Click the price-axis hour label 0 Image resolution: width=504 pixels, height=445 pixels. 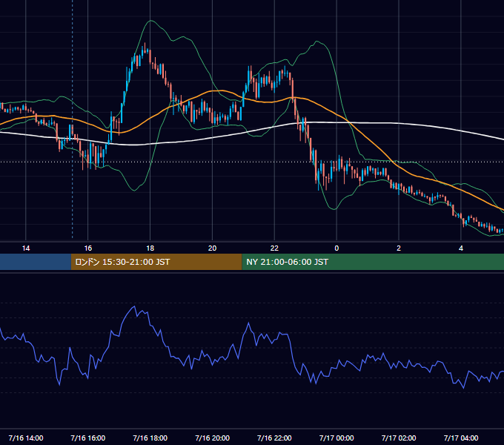(336, 248)
